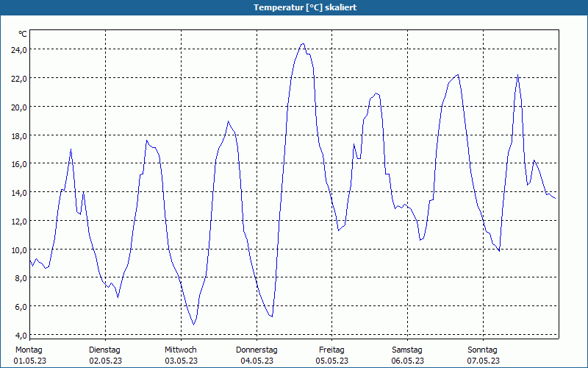The height and width of the screenshot is (368, 588).
Task: Click the 20,0 y-axis label
Action: pyautogui.click(x=18, y=107)
